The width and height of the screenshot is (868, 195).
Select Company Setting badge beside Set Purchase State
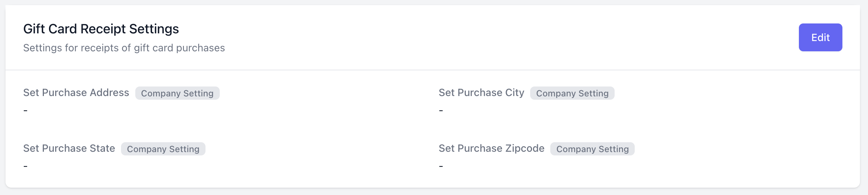click(163, 149)
